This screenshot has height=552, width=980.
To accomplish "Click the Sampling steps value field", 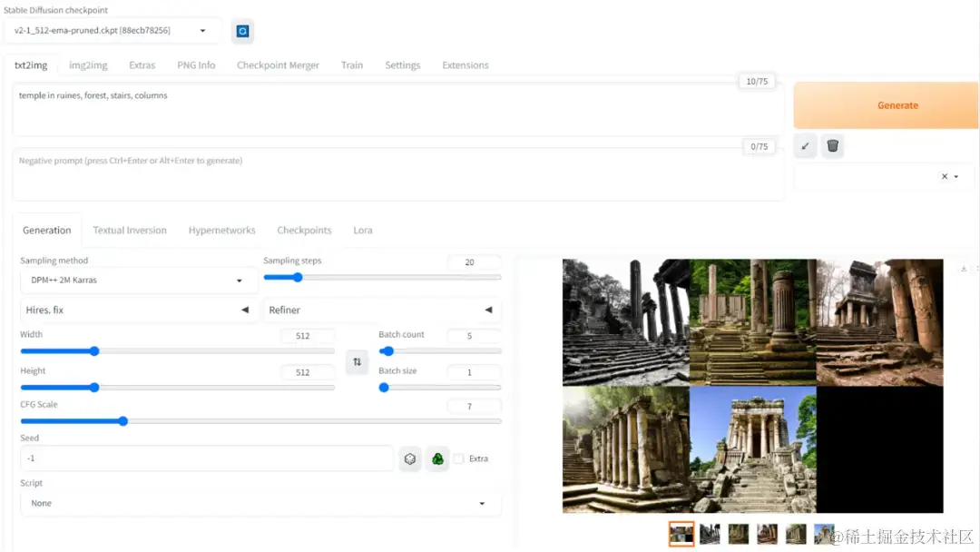I will pos(474,262).
